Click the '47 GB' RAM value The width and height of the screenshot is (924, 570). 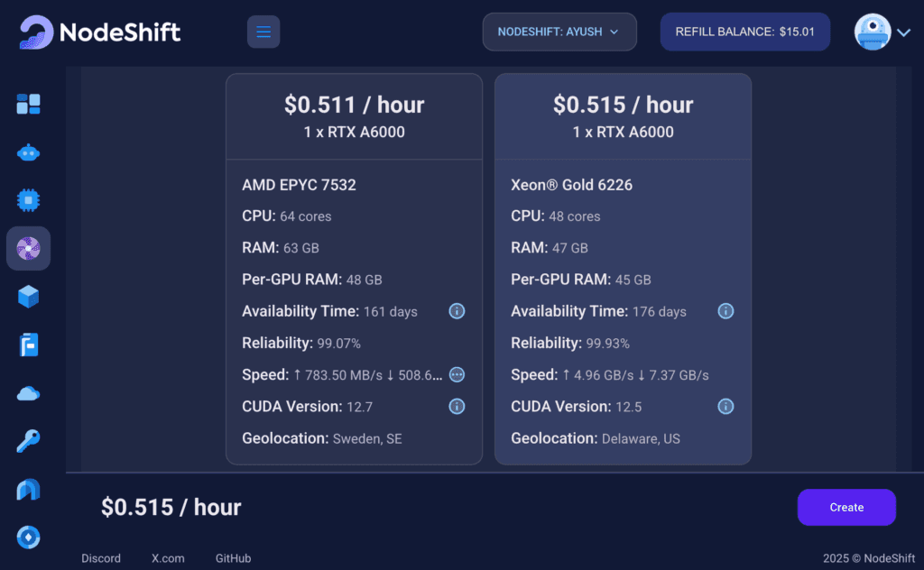click(570, 248)
